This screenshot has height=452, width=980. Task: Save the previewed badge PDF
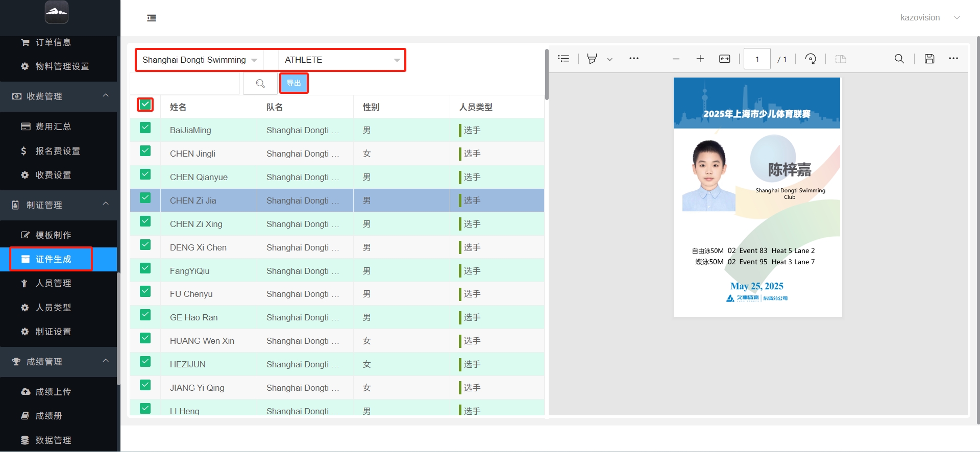click(929, 59)
